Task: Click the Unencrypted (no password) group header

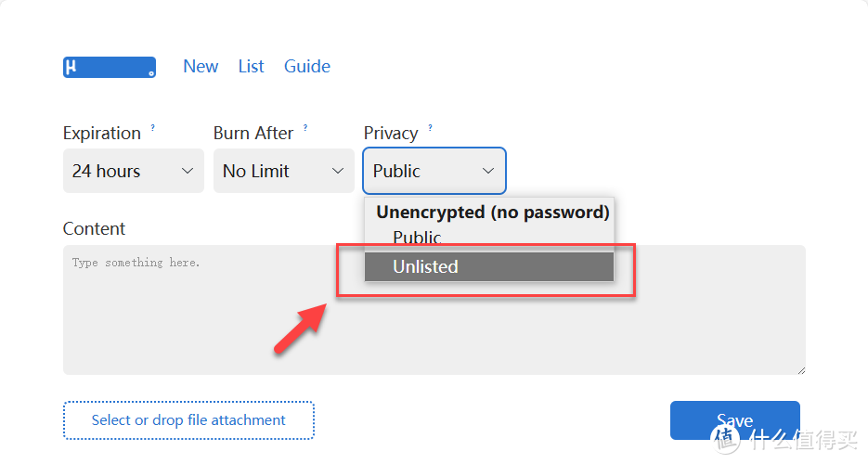Action: (x=492, y=212)
